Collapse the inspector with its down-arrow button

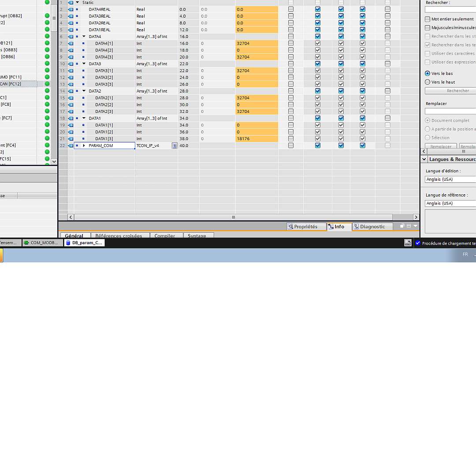pyautogui.click(x=415, y=226)
